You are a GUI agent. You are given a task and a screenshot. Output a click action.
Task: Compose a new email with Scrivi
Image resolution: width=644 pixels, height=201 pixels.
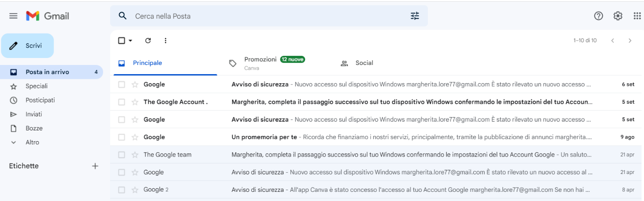(28, 46)
